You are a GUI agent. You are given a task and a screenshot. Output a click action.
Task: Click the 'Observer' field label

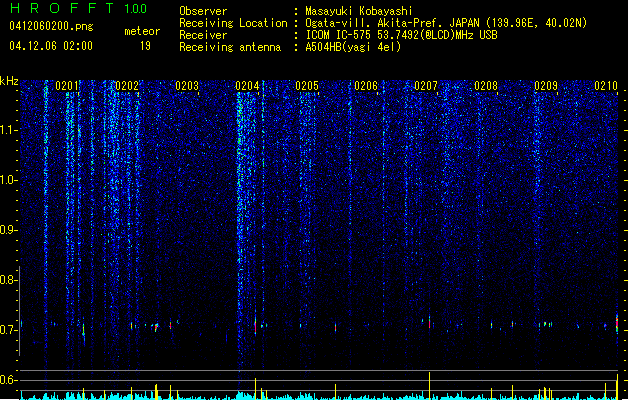pos(203,11)
